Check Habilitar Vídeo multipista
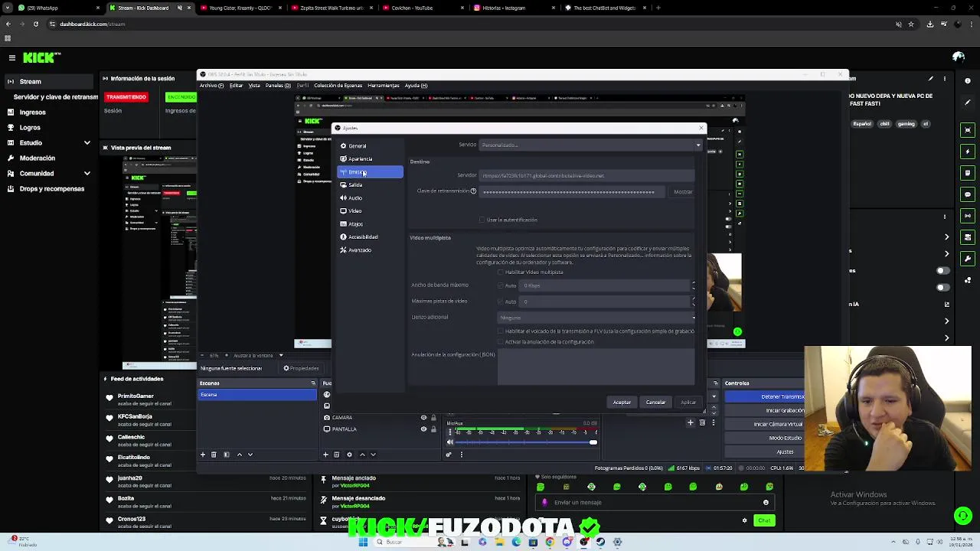Image resolution: width=980 pixels, height=551 pixels. 500,272
